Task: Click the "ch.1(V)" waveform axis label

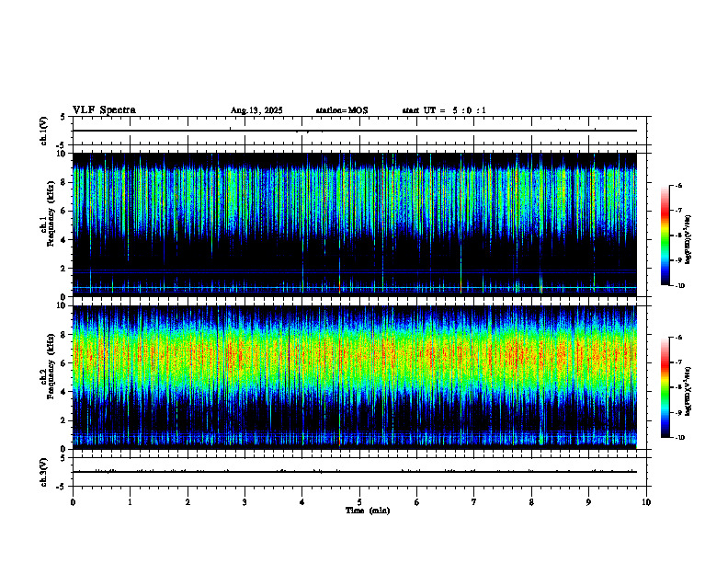Action: tap(44, 131)
